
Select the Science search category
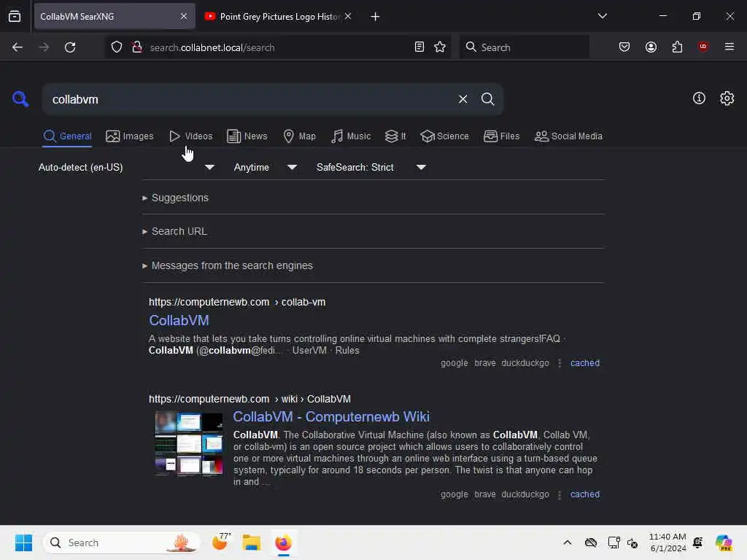click(444, 136)
